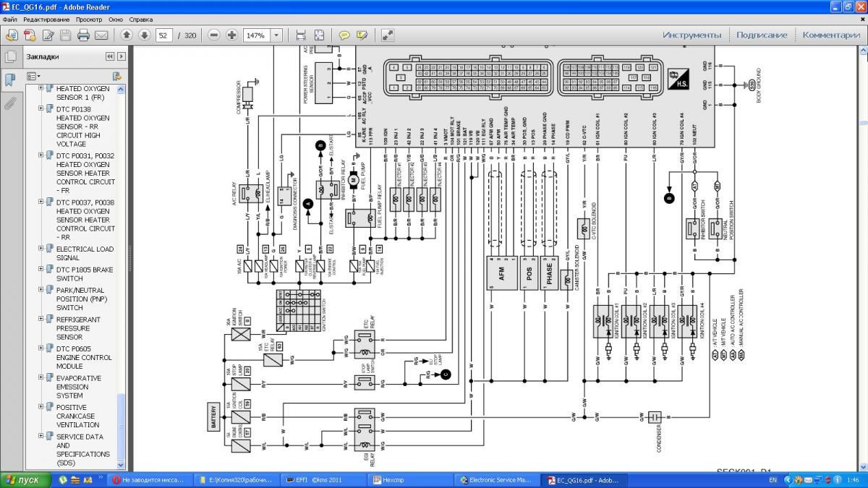Open the bookmarks options dropdown menu

coord(33,76)
